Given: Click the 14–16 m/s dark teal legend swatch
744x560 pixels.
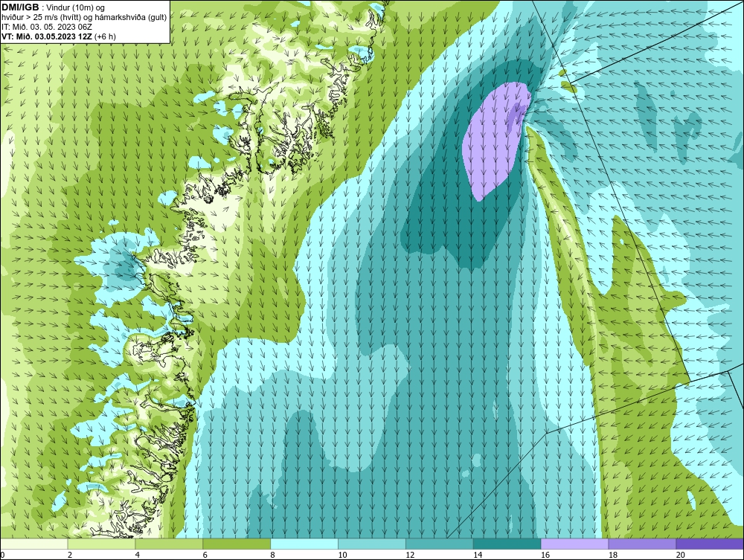Looking at the screenshot, I should click(507, 544).
